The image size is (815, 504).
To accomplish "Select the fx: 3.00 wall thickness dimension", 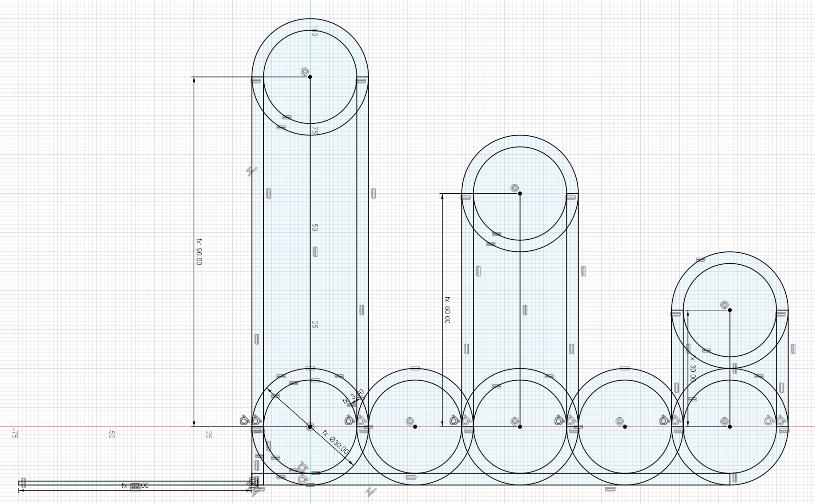I will pyautogui.click(x=353, y=397).
